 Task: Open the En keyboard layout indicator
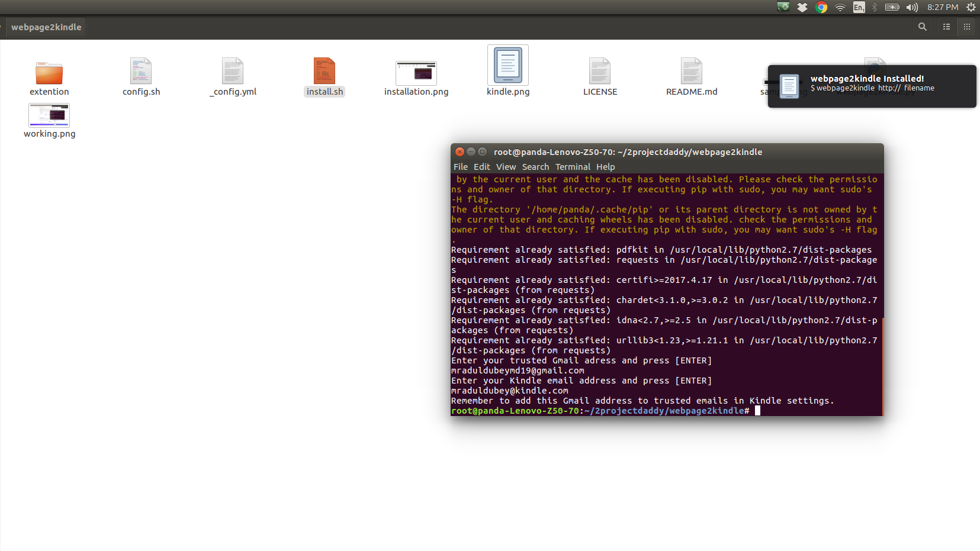tap(859, 7)
